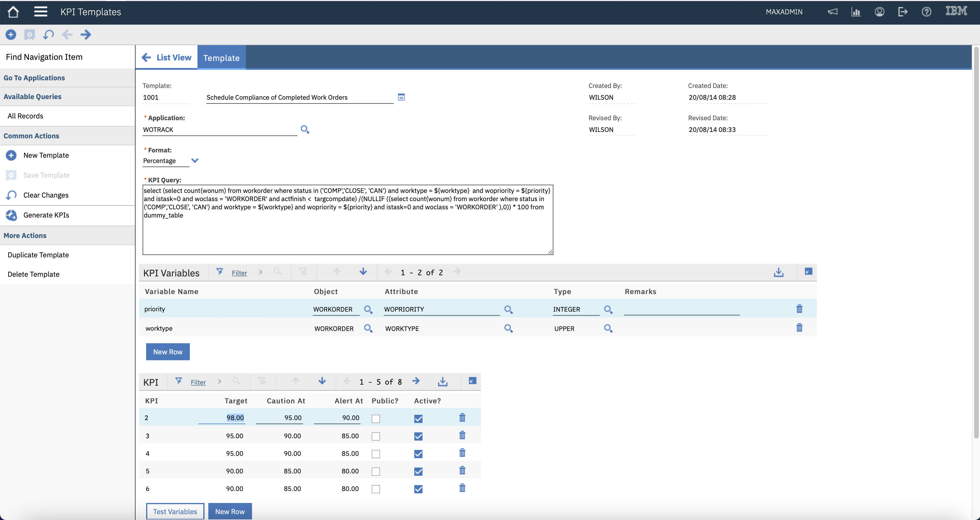Click the KPI Variables Filter link
The height and width of the screenshot is (520, 980).
tap(239, 273)
